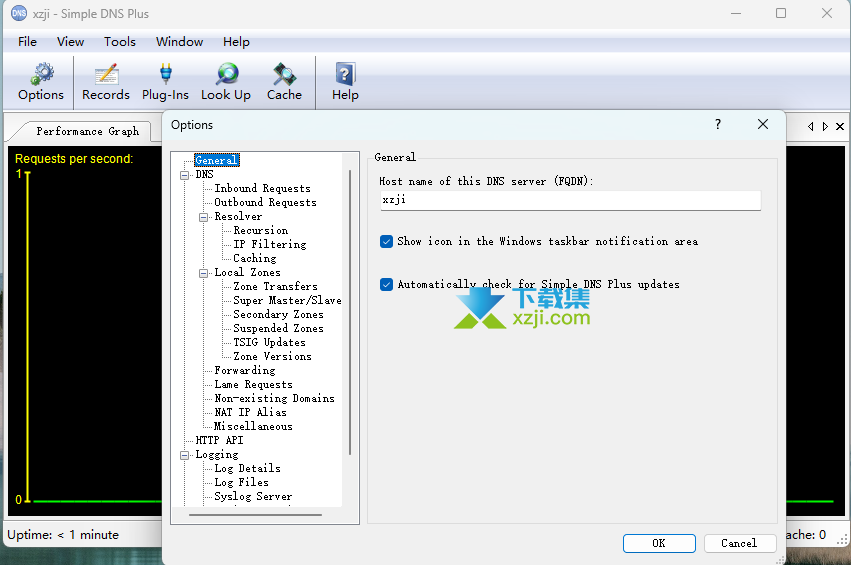Select Caching tree item
This screenshot has height=565, width=851.
[255, 259]
